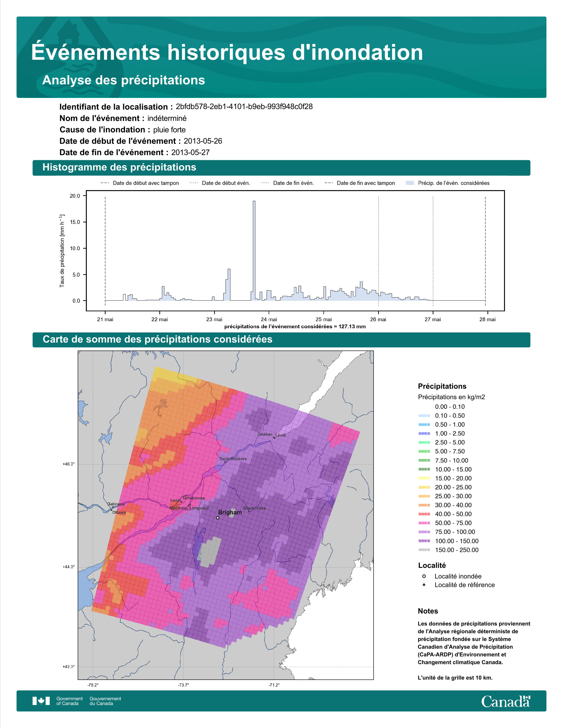Screen dimensions: 563x728
Task: Click the 40.00 - 50.00 red swatch
Action: pyautogui.click(x=424, y=514)
